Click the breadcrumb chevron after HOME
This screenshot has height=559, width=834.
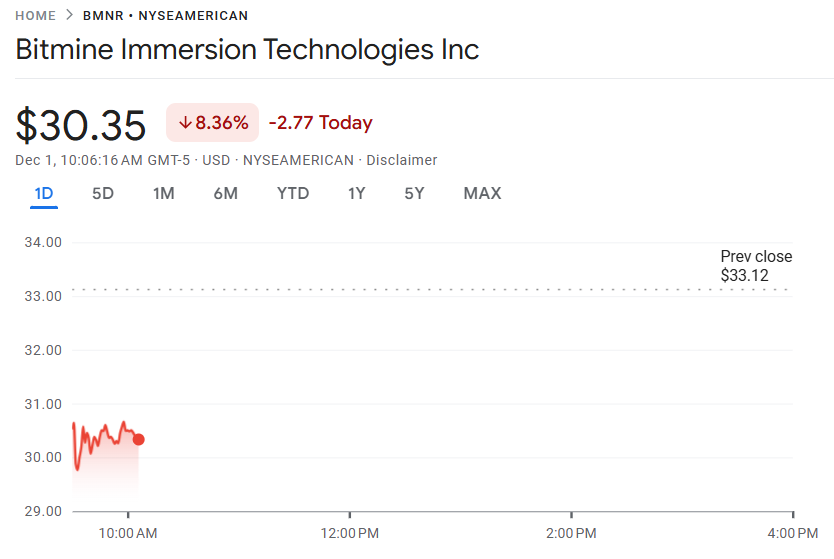click(69, 16)
